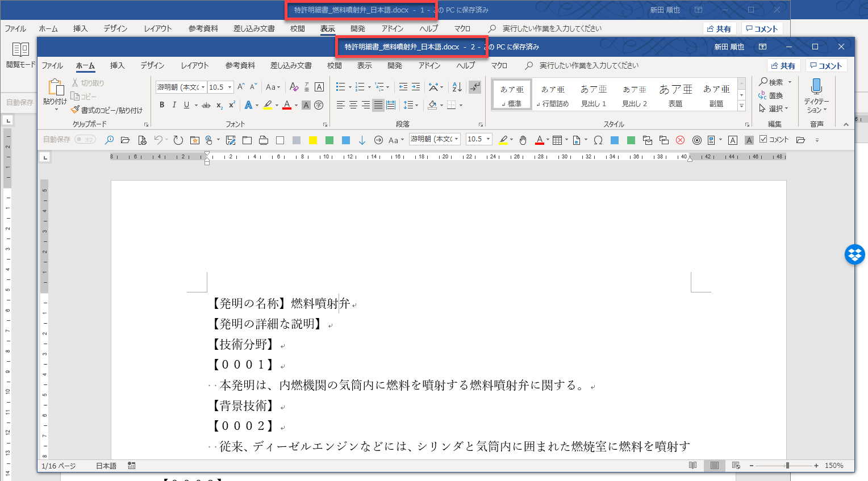
Task: Click the Dropbox badge on the right edge
Action: click(854, 254)
